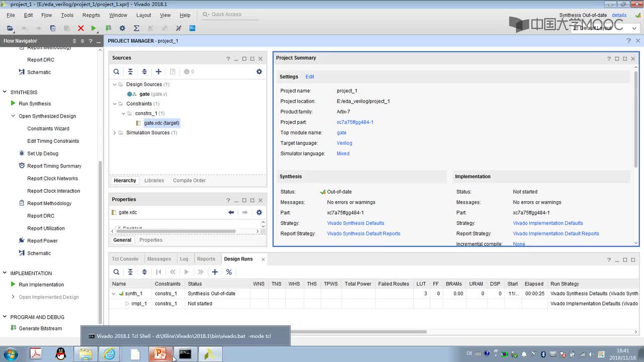The height and width of the screenshot is (362, 644).
Task: Click Generate Bitstream
Action: pos(40,329)
